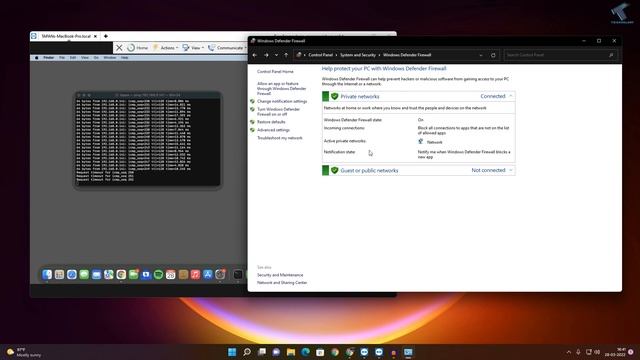Focus the Search Control Panel field

(x=560, y=55)
